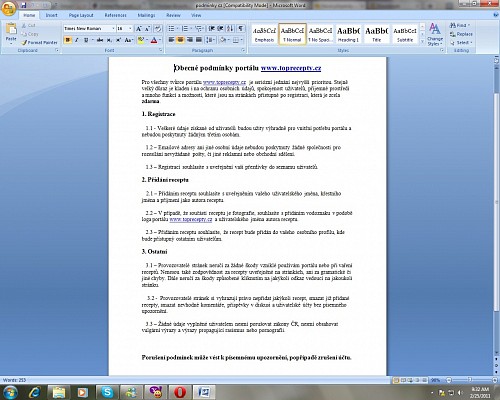Open the multilevel list menu
Screen dimensions: 500x400
pos(199,29)
